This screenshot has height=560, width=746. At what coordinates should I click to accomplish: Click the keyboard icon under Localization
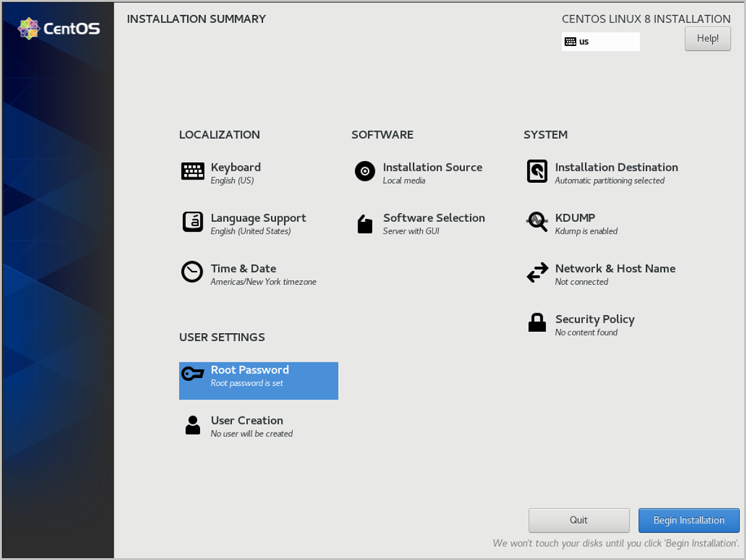tap(193, 172)
